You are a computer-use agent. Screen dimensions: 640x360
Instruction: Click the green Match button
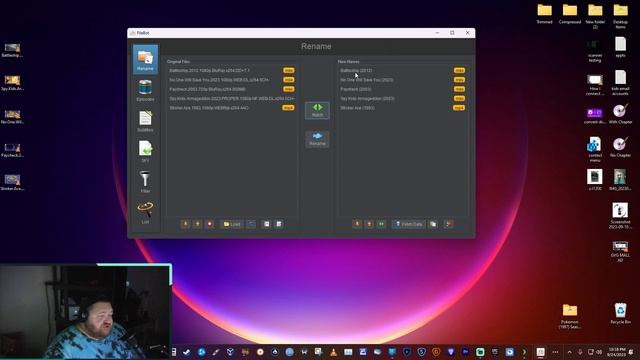click(x=317, y=110)
